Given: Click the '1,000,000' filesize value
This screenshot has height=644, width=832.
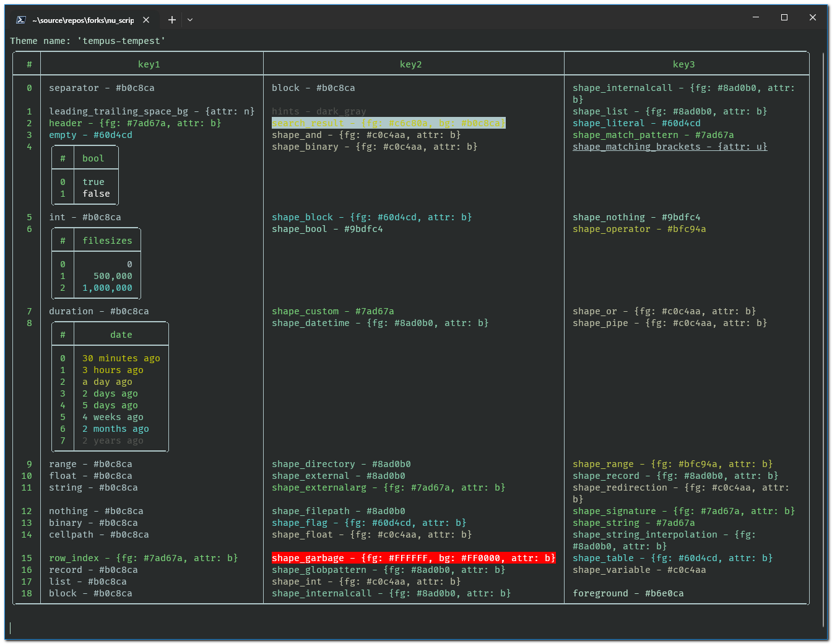Looking at the screenshot, I should pos(107,288).
